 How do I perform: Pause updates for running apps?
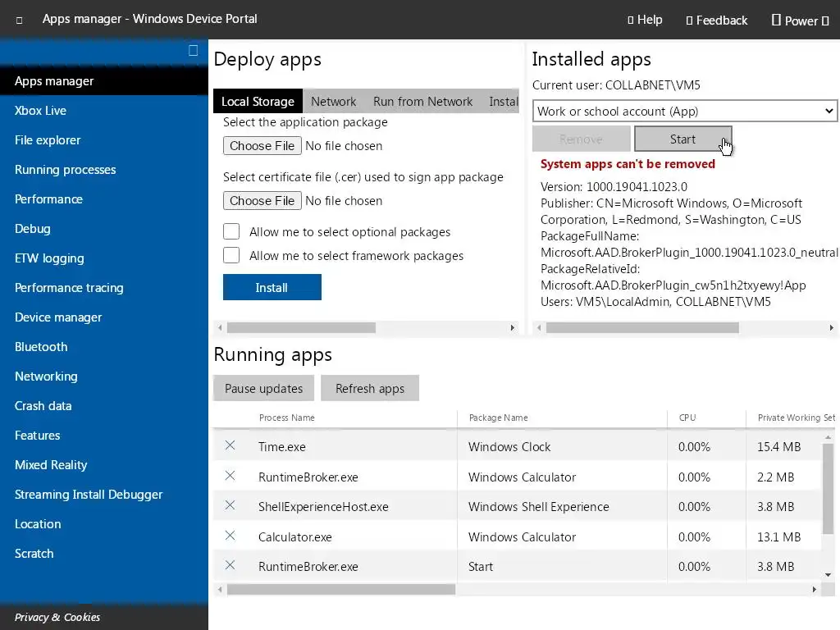point(263,389)
